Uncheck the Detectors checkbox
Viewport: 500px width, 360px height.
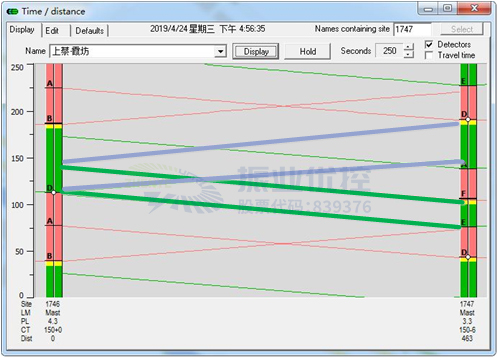[429, 44]
